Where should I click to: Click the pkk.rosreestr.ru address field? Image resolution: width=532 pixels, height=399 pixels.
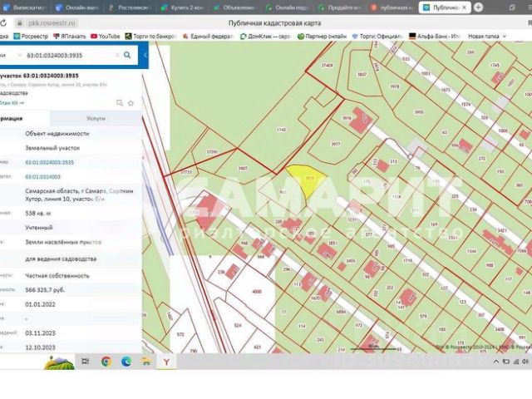[x=52, y=23]
